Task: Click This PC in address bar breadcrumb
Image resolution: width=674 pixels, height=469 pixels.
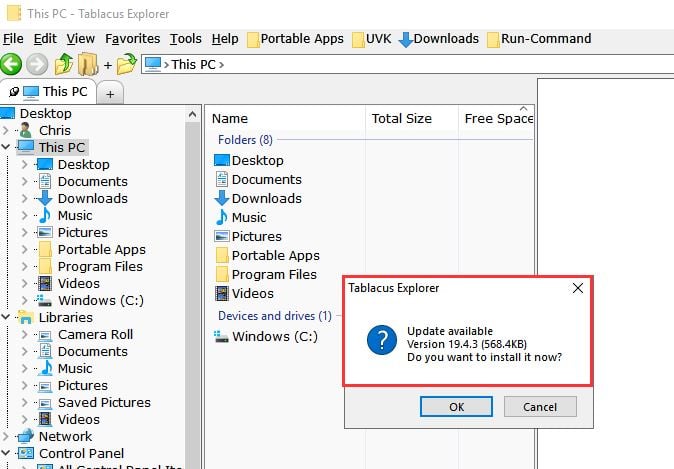Action: pyautogui.click(x=193, y=64)
